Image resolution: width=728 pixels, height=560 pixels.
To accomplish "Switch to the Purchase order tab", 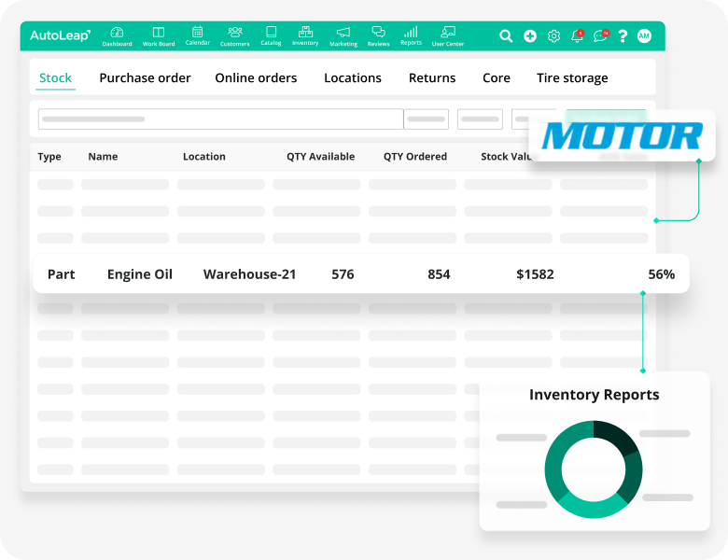I will pyautogui.click(x=145, y=77).
